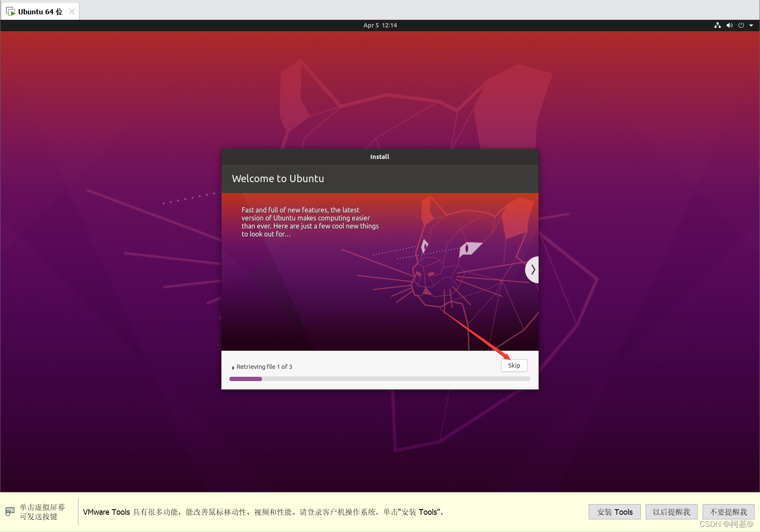Select the 'Ubuntu 64 位' VM tab
This screenshot has width=760, height=532.
[x=40, y=11]
